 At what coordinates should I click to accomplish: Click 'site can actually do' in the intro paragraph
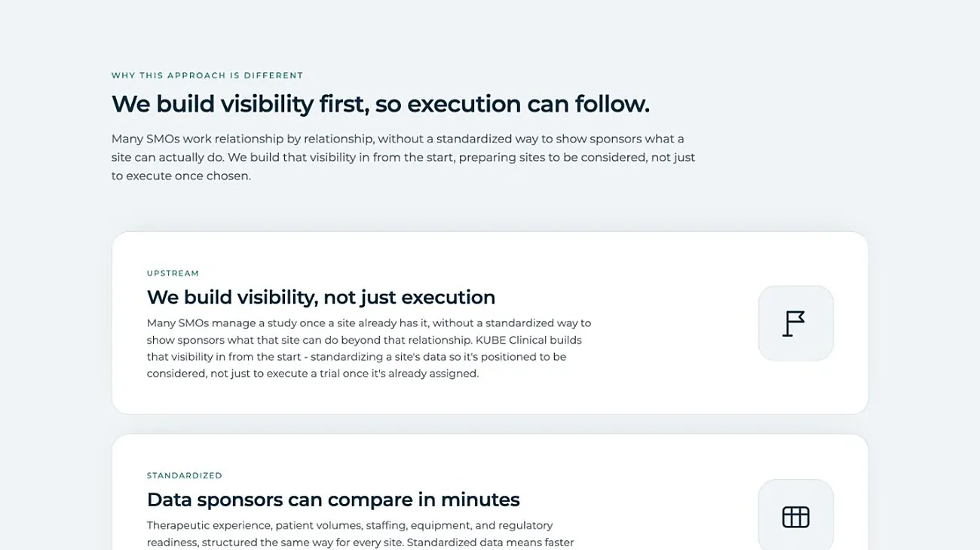pos(167,157)
